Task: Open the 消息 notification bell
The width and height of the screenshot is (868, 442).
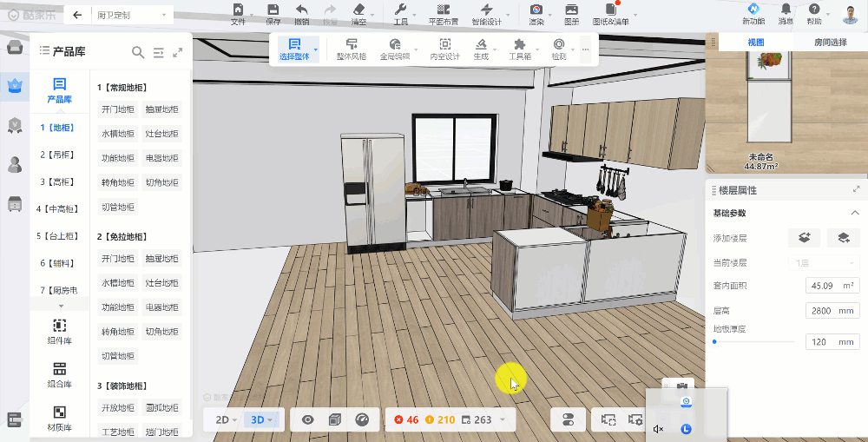Action: [786, 10]
